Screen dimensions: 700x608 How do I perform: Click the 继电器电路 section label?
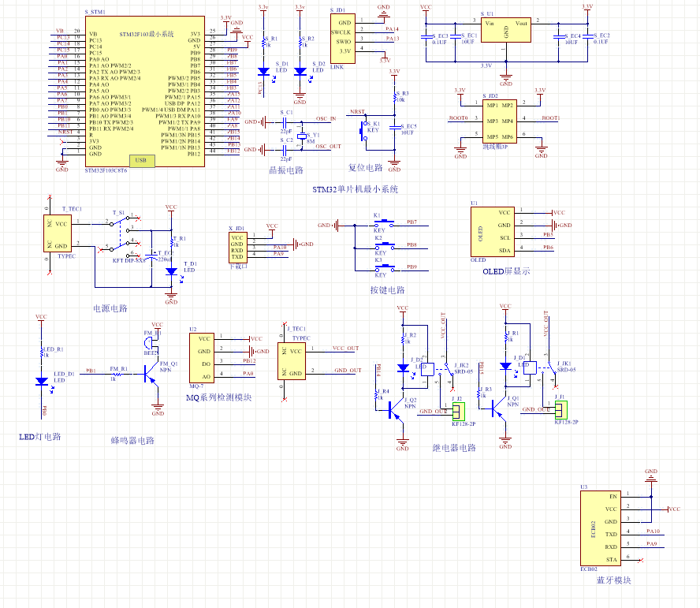(454, 447)
